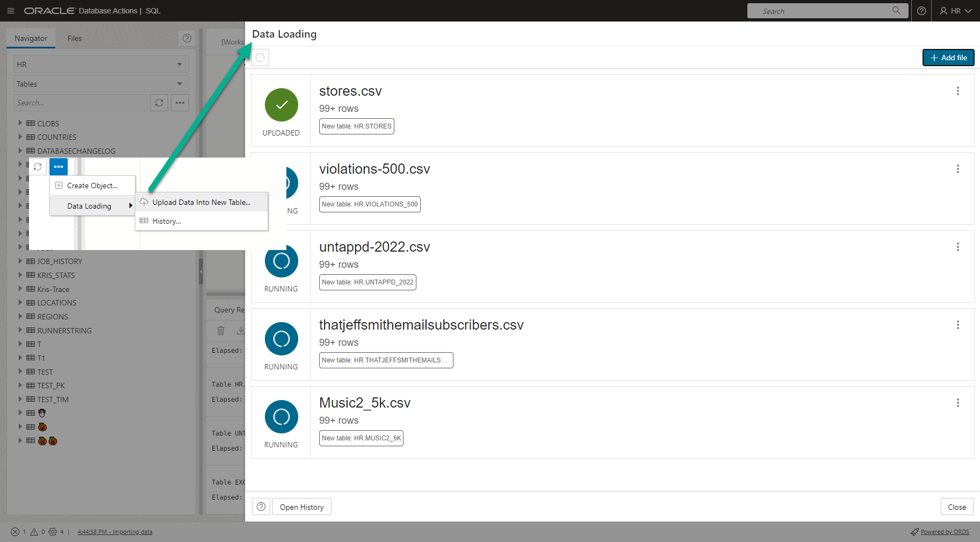Open actions menu for stores.csv

pos(958,91)
